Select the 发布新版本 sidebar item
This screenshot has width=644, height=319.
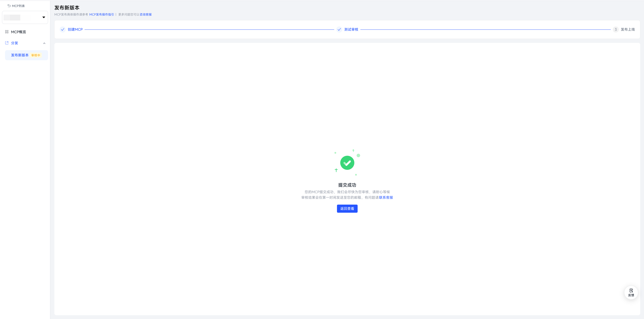coord(20,55)
